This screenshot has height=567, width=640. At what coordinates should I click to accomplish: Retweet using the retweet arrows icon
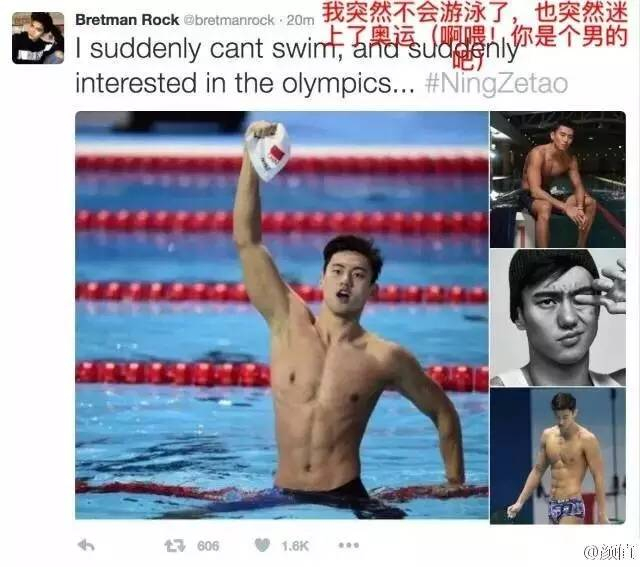click(175, 545)
